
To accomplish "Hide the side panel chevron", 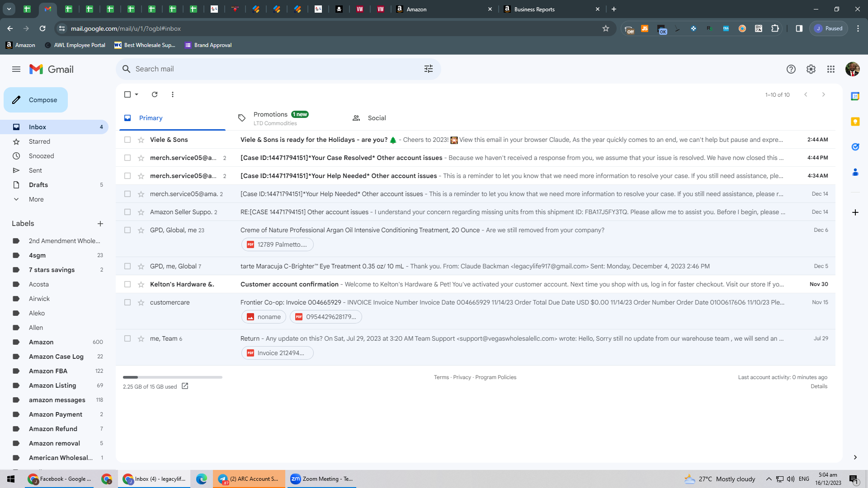I will pos(855,457).
